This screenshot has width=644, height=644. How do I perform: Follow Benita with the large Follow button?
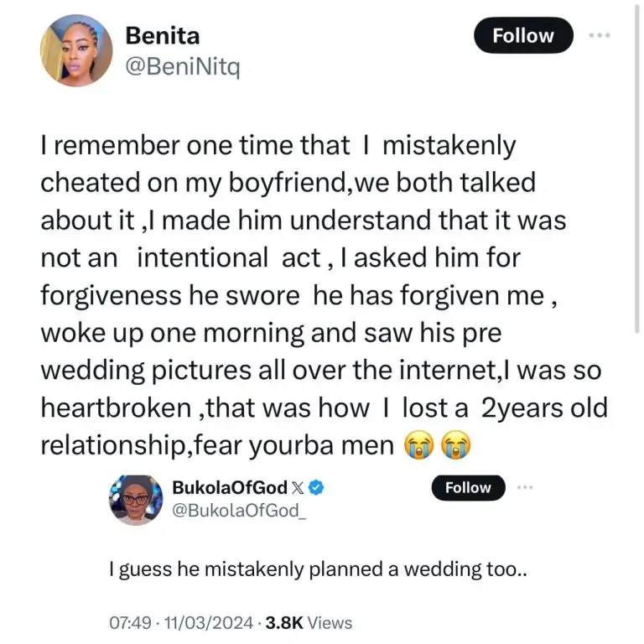pyautogui.click(x=523, y=36)
